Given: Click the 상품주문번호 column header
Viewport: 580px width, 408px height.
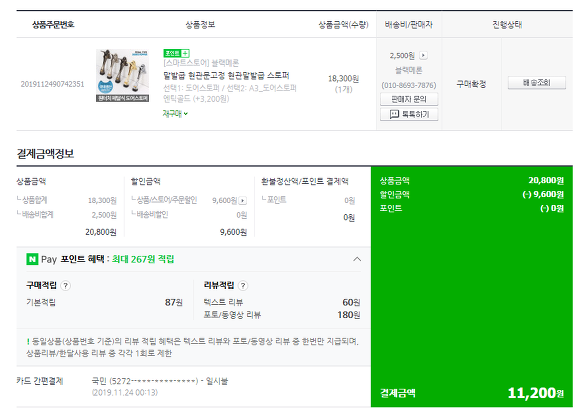Looking at the screenshot, I should point(53,25).
